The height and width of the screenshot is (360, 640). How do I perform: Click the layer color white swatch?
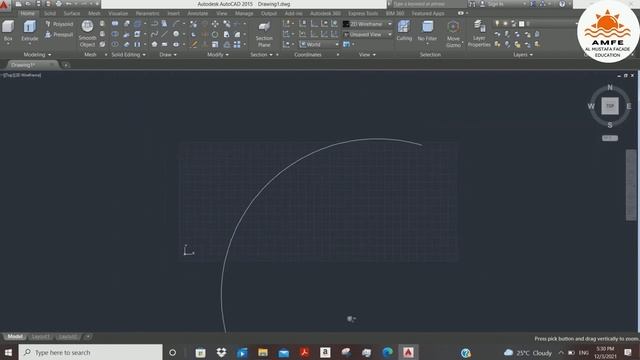pyautogui.click(x=522, y=24)
